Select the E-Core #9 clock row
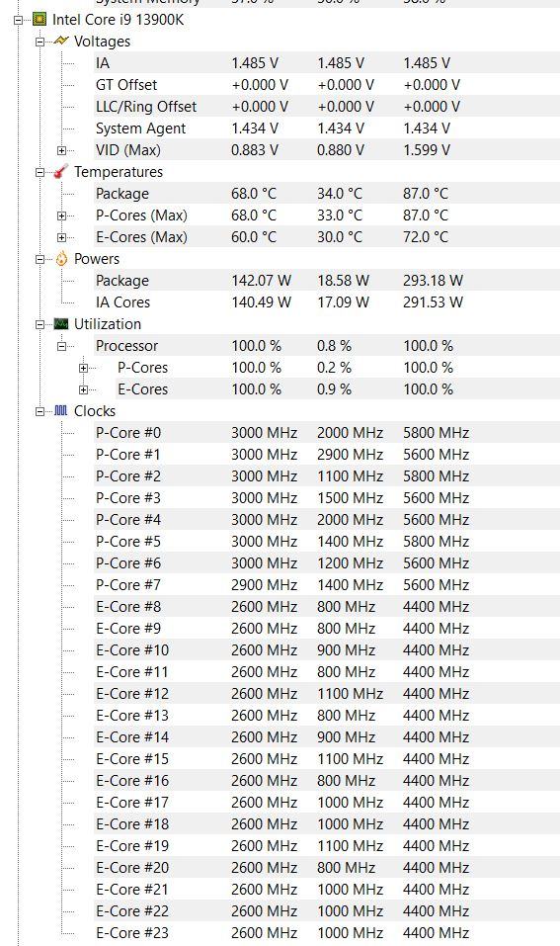Screen dimensions: 560x946 327,628
